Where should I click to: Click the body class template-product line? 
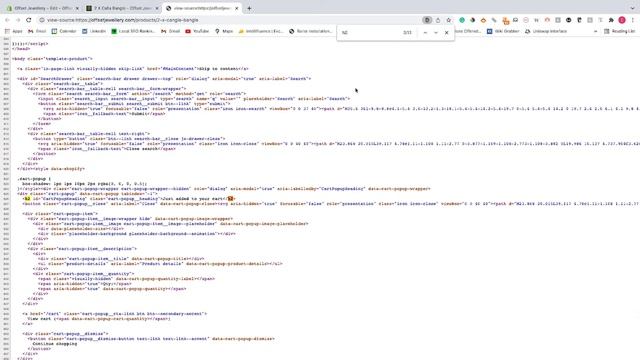point(52,59)
